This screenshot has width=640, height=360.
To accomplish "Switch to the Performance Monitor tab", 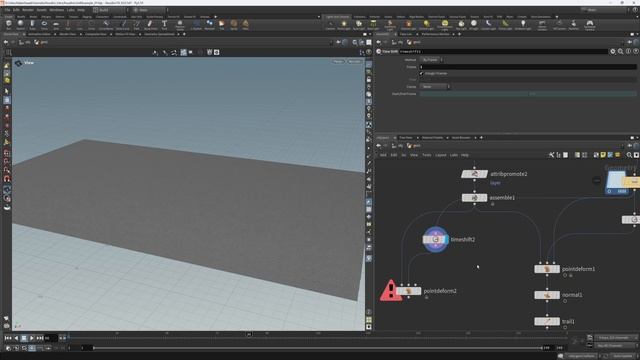I will [x=436, y=34].
